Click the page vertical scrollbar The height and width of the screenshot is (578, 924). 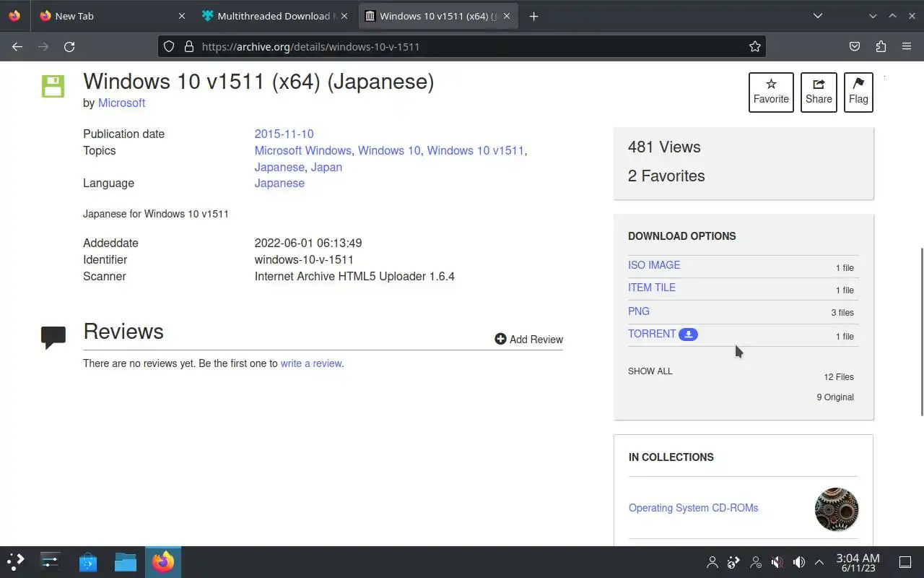point(921,332)
